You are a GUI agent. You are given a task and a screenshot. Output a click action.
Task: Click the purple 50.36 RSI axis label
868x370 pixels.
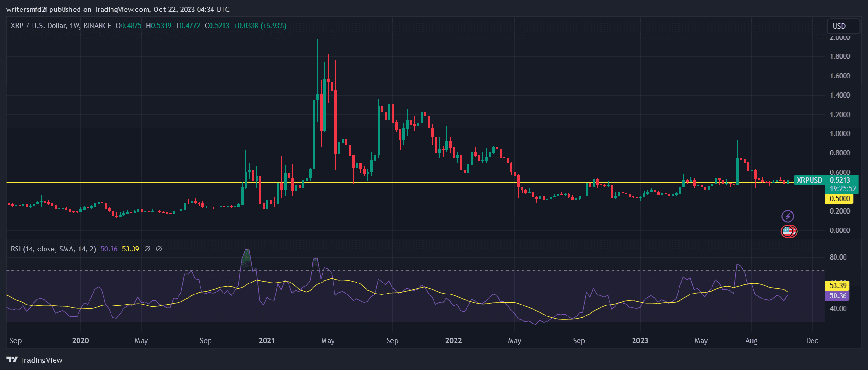(x=837, y=296)
